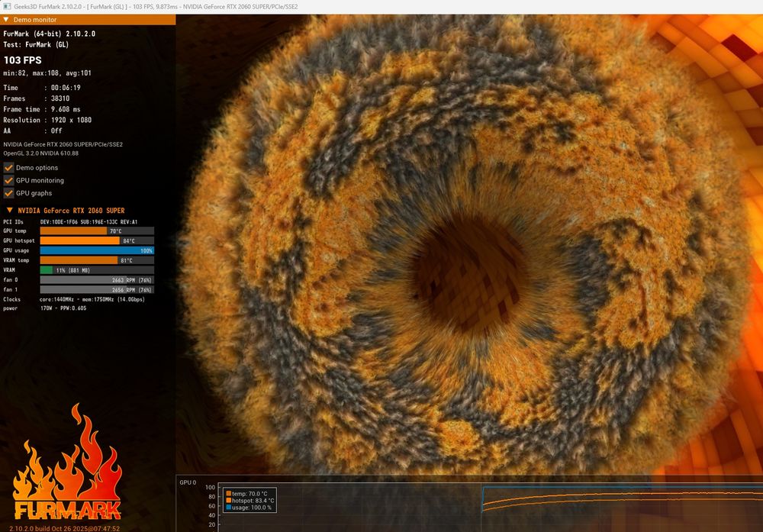Click the GPU graph plot area
The width and height of the screenshot is (763, 532).
pyautogui.click(x=491, y=507)
